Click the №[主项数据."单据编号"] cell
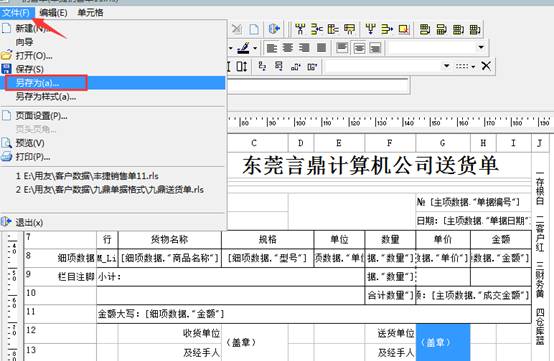554x361 pixels. (473, 202)
